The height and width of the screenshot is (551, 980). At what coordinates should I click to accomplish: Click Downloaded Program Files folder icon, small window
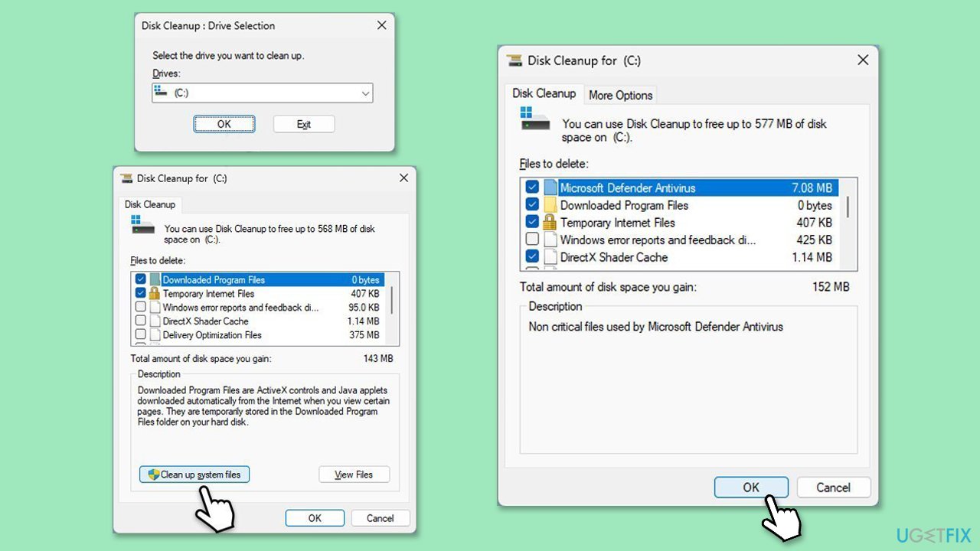(155, 280)
